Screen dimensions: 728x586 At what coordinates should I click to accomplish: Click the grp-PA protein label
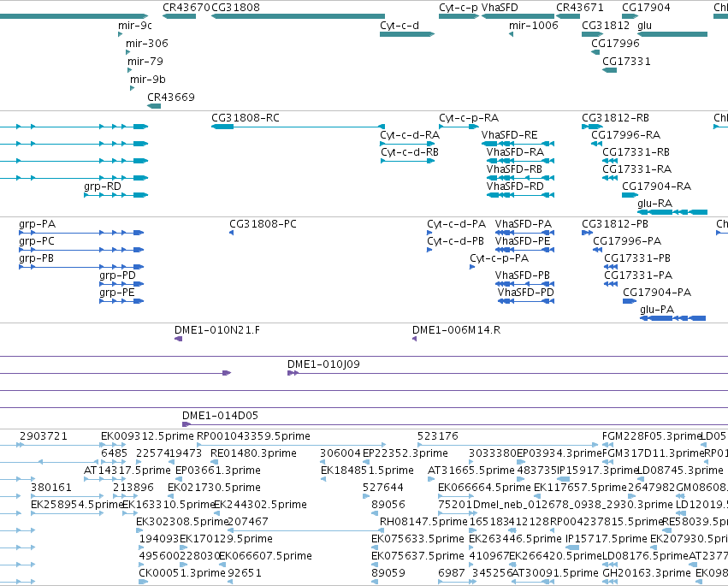click(x=37, y=225)
